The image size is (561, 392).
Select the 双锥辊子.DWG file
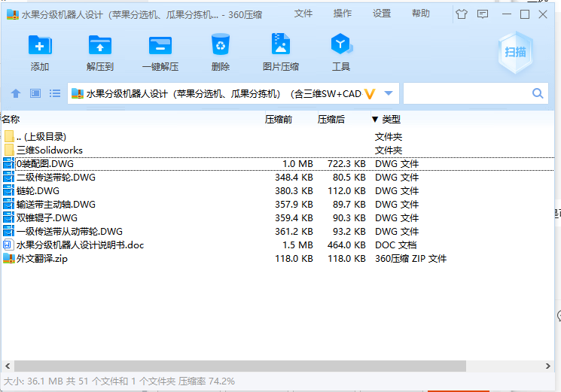tap(278, 218)
